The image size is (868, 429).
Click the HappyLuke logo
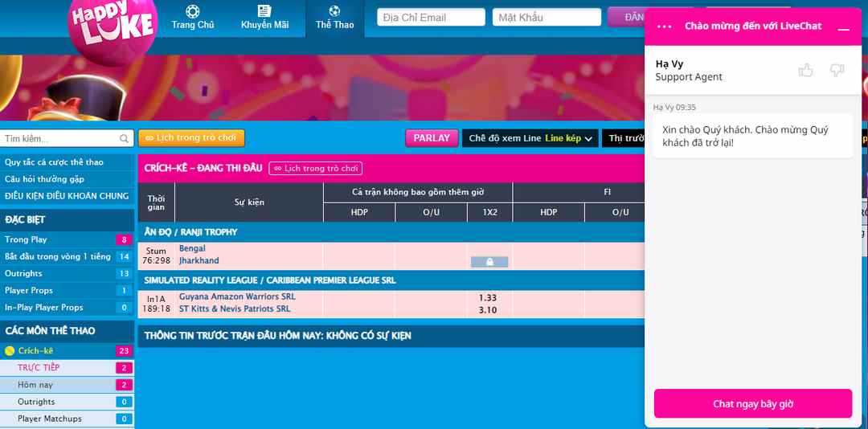(112, 26)
